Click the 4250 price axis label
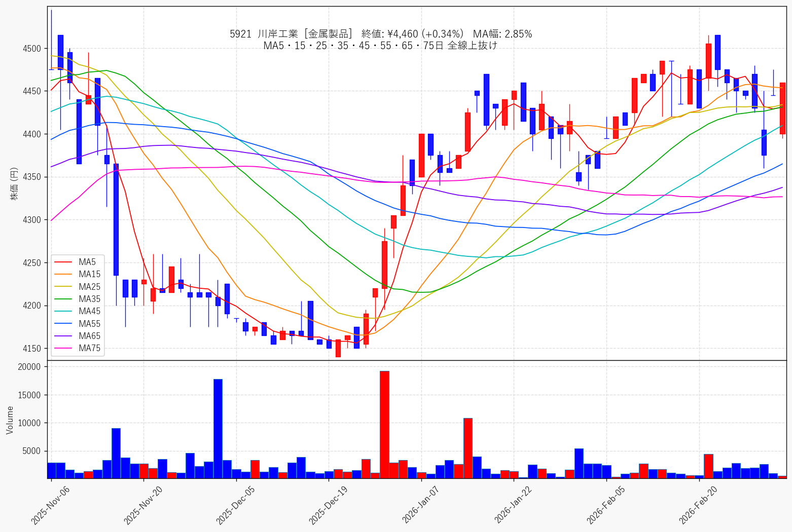This screenshot has width=792, height=532. click(x=32, y=263)
